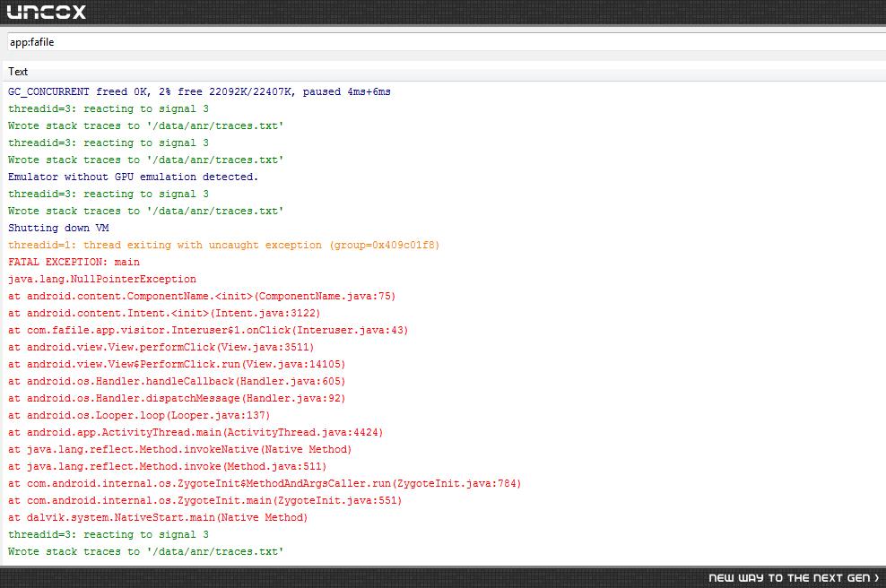This screenshot has height=588, width=886.
Task: Select the Handler.handleCallback stack line
Action: click(x=177, y=381)
